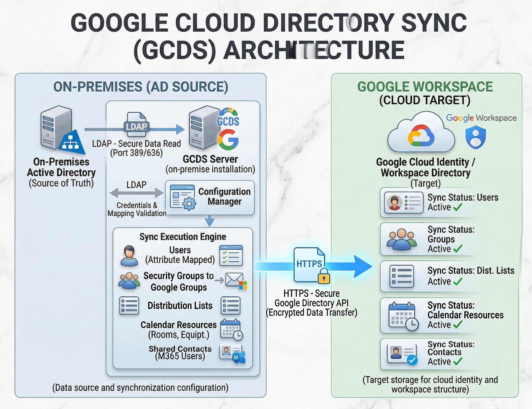Click the 'GOOGLE WORKSPACE' green heading
532x409 pixels.
(x=425, y=87)
